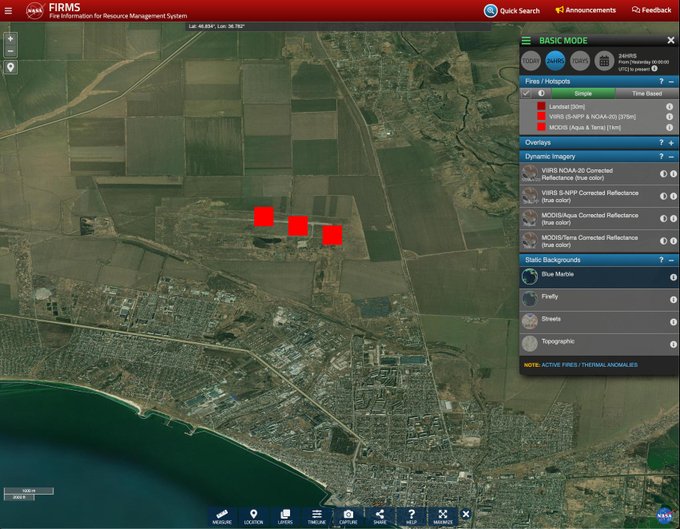Open the Share tool in bottom toolbar
Viewport: 680px width, 529px height.
point(379,517)
